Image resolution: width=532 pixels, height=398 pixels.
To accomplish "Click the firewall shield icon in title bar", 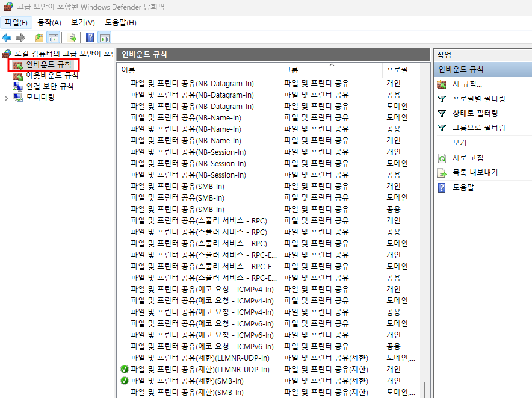I will [x=8, y=7].
